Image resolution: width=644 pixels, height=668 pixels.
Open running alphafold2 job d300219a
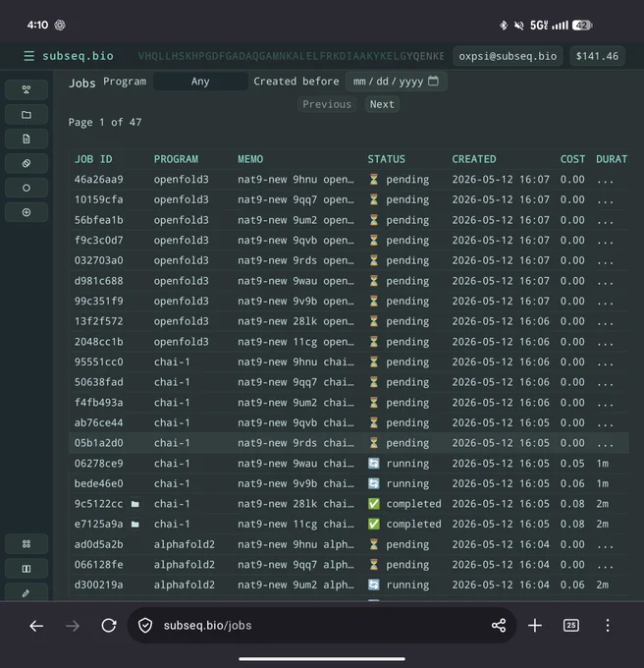[349, 584]
